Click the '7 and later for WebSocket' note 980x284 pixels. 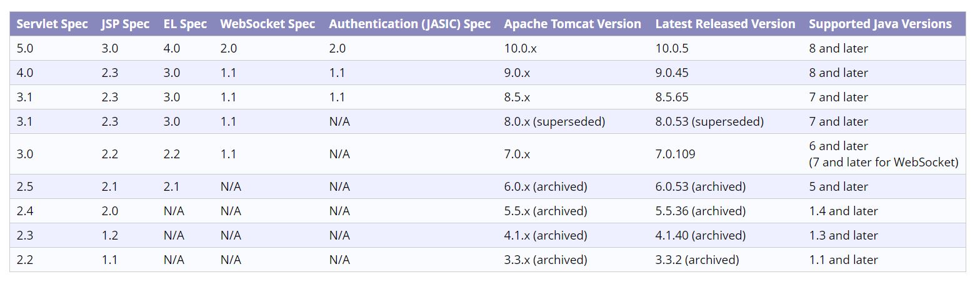883,162
